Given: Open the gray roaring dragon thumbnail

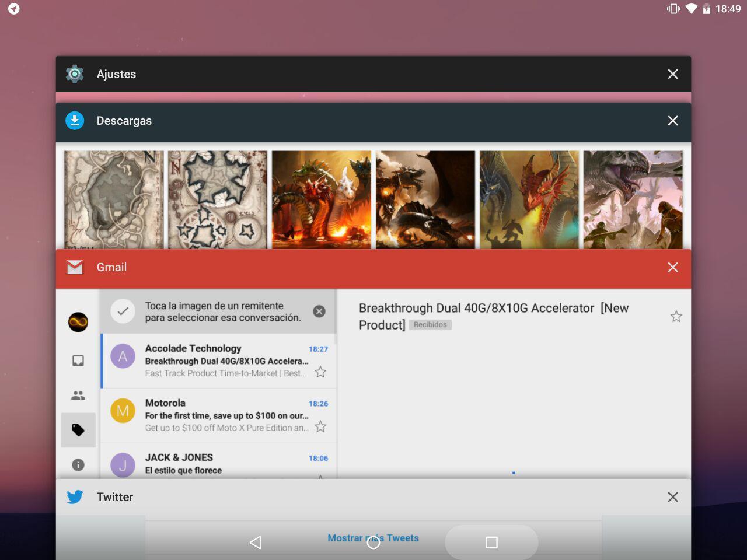Looking at the screenshot, I should (633, 200).
